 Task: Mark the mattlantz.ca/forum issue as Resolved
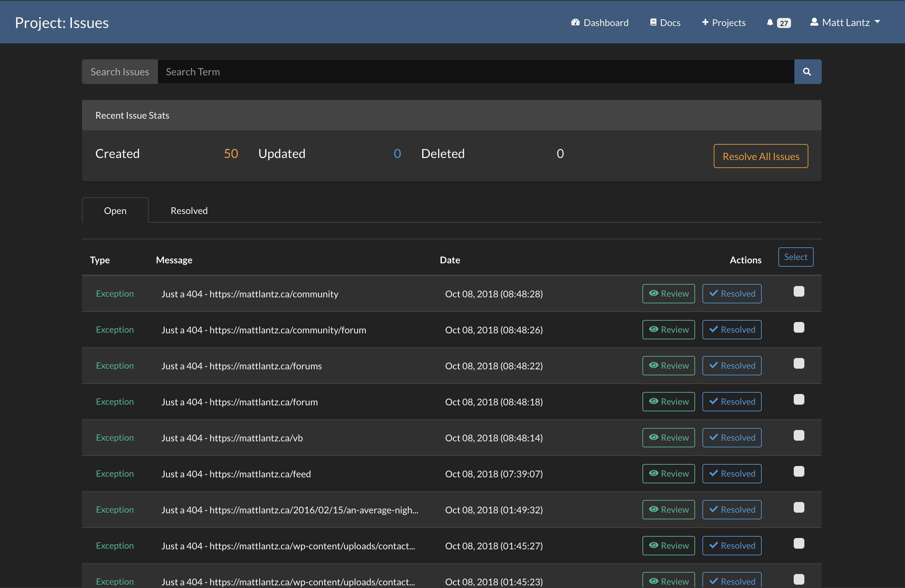tap(732, 402)
